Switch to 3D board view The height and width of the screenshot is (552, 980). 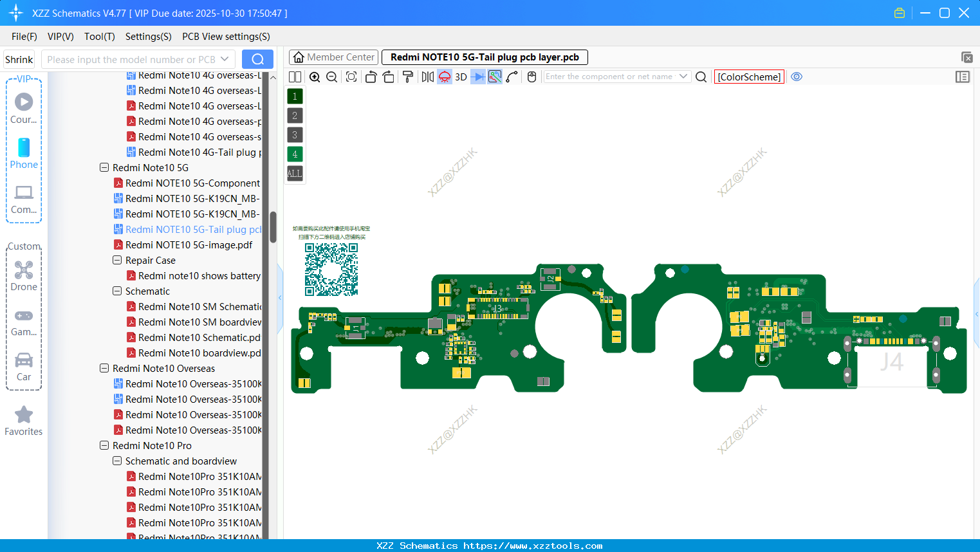click(x=461, y=77)
